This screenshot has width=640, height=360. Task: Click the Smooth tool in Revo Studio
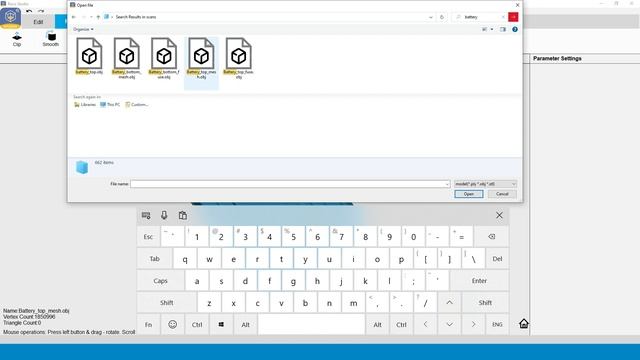tap(51, 39)
